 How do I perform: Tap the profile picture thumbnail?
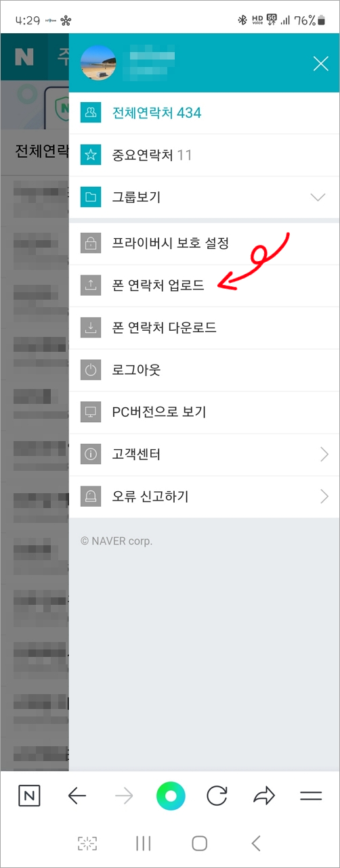click(x=99, y=63)
